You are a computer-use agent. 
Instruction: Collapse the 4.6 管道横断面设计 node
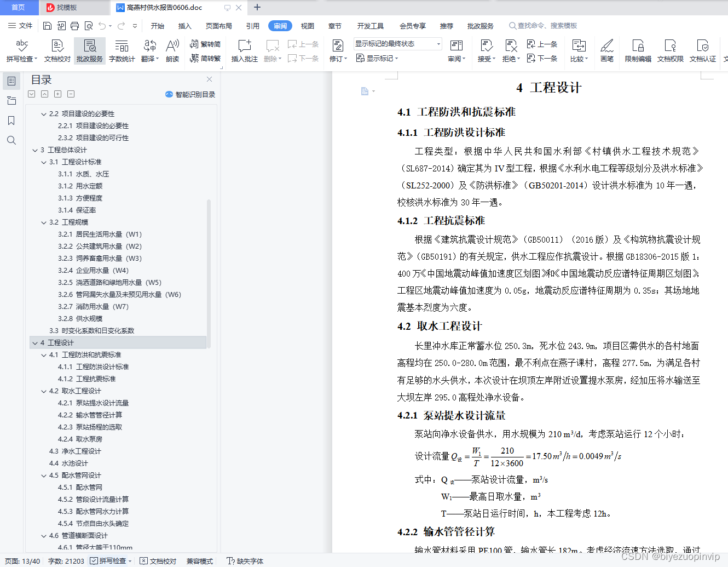(44, 536)
